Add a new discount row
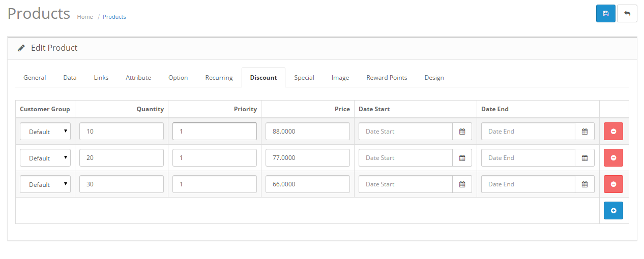Screen dimensions: 644x259 click(x=613, y=211)
